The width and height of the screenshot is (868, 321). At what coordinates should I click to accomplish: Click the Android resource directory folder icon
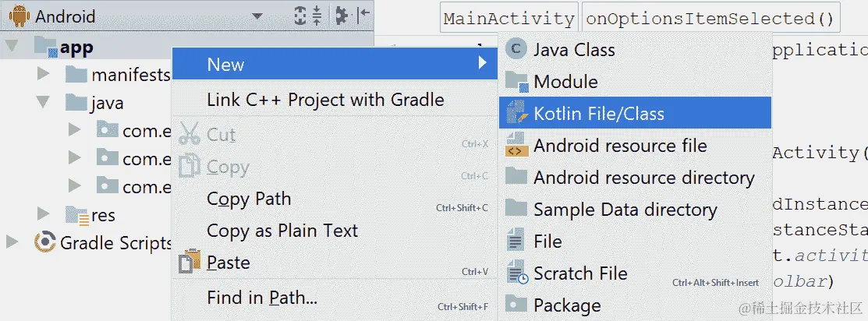click(x=516, y=176)
